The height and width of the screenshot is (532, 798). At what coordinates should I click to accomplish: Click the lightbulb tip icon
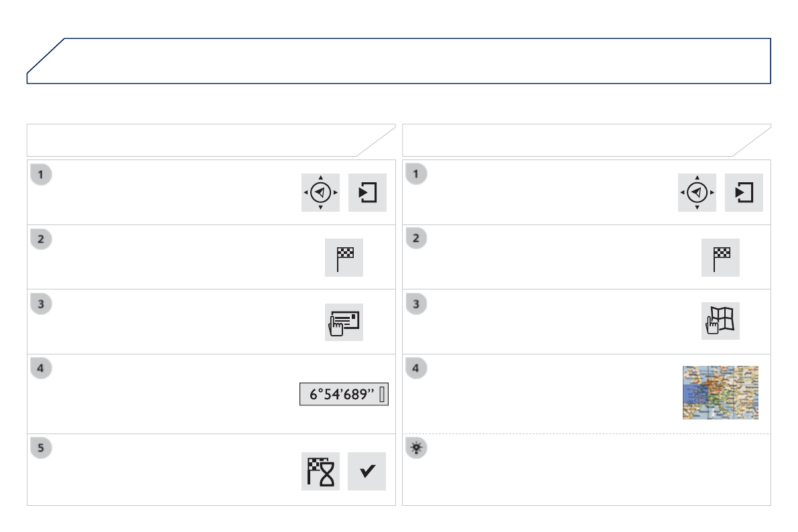(417, 449)
